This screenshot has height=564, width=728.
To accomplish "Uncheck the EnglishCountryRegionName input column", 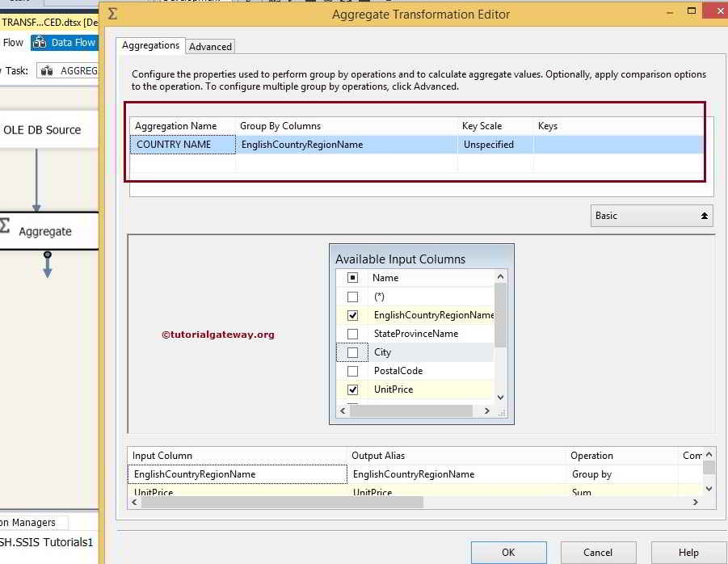I will [352, 314].
